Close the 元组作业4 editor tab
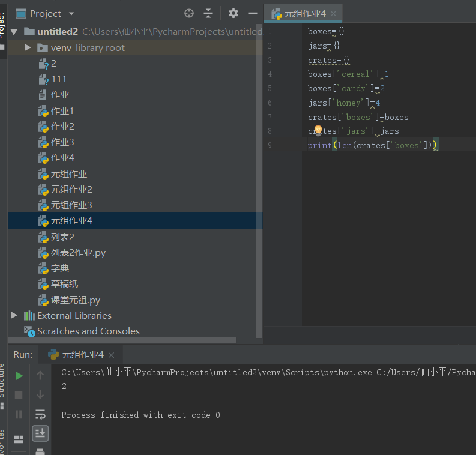The width and height of the screenshot is (476, 455). (x=333, y=14)
